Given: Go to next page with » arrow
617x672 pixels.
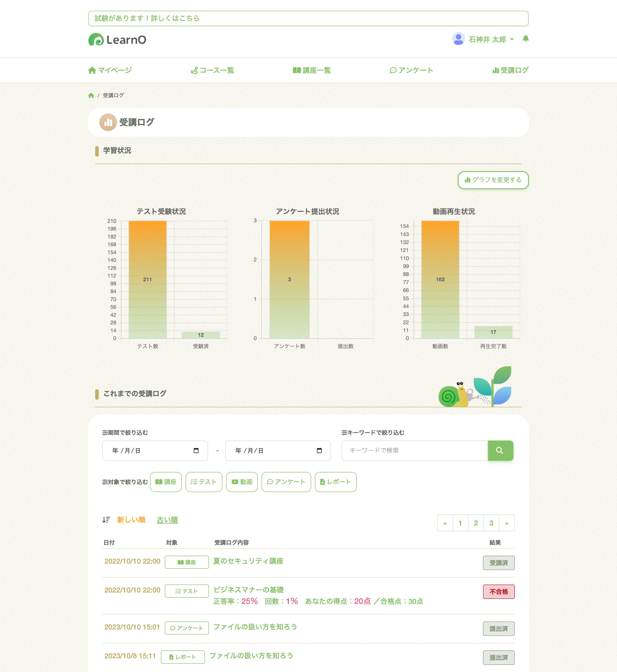Looking at the screenshot, I should pos(506,523).
